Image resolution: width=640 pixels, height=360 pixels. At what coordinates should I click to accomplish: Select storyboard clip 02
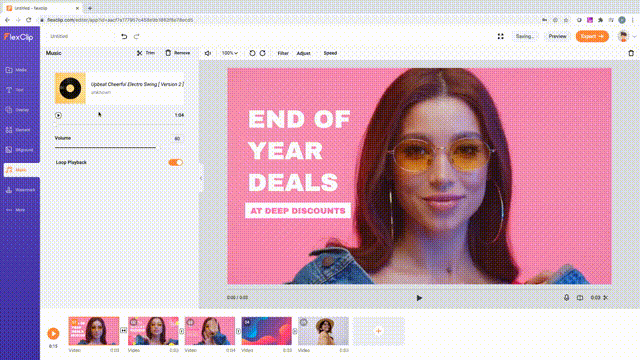coord(153,331)
